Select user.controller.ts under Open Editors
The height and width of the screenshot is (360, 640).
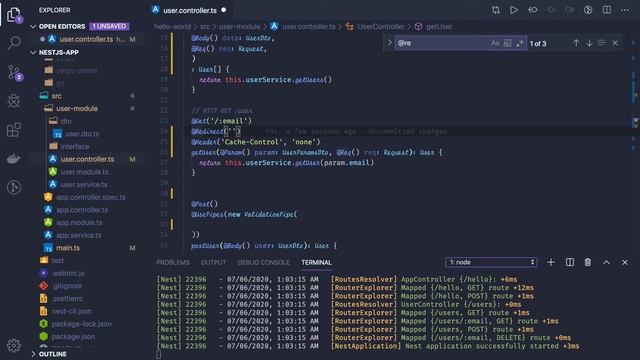[86, 39]
